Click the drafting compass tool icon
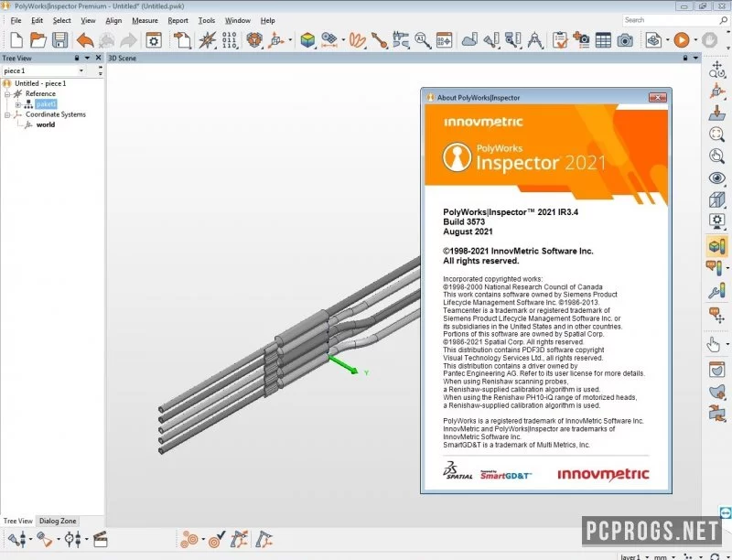 (535, 40)
